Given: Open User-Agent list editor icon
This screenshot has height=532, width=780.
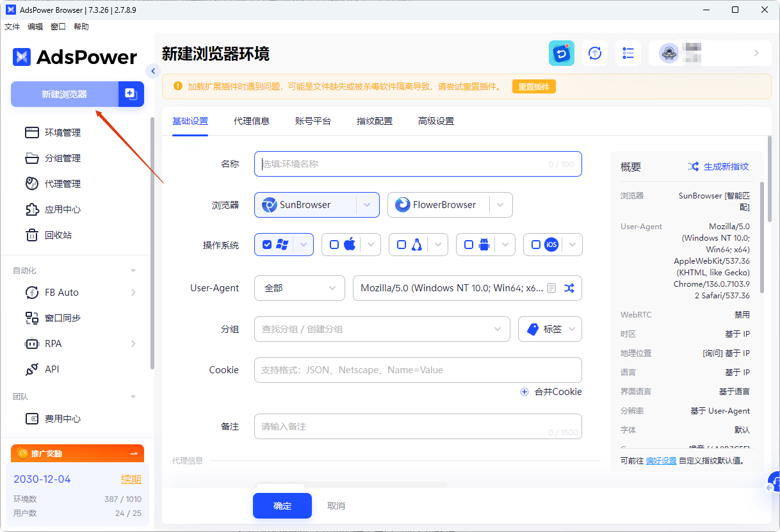Looking at the screenshot, I should click(x=551, y=288).
